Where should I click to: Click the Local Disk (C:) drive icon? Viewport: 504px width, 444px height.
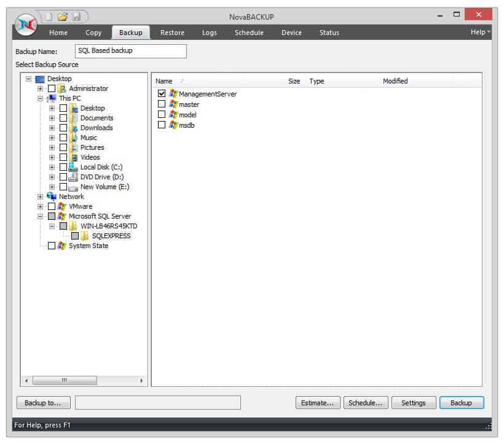tap(72, 167)
